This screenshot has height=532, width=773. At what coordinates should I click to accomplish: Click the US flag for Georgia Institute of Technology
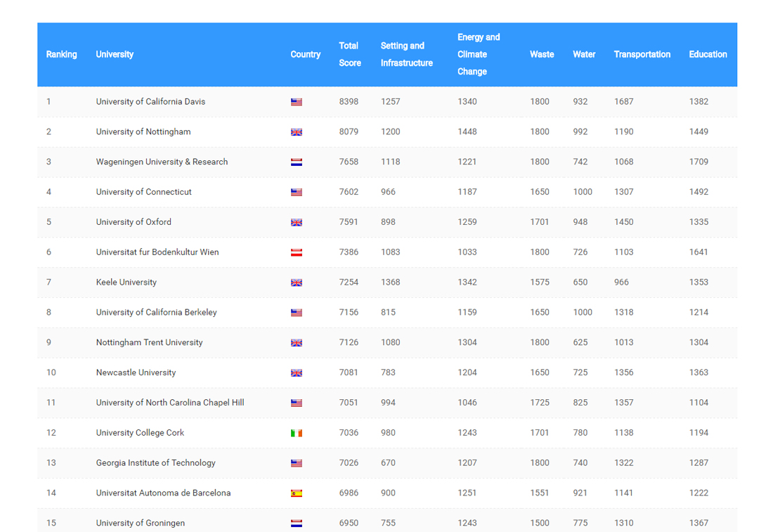click(x=297, y=463)
